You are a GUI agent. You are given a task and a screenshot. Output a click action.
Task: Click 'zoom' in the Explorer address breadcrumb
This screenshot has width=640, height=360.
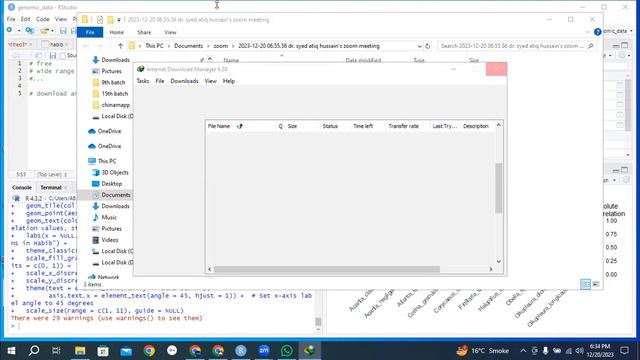221,46
